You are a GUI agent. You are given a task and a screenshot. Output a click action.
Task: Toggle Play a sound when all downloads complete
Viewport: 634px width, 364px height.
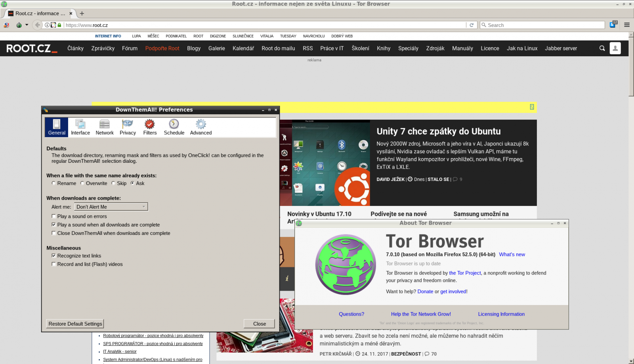coord(53,225)
